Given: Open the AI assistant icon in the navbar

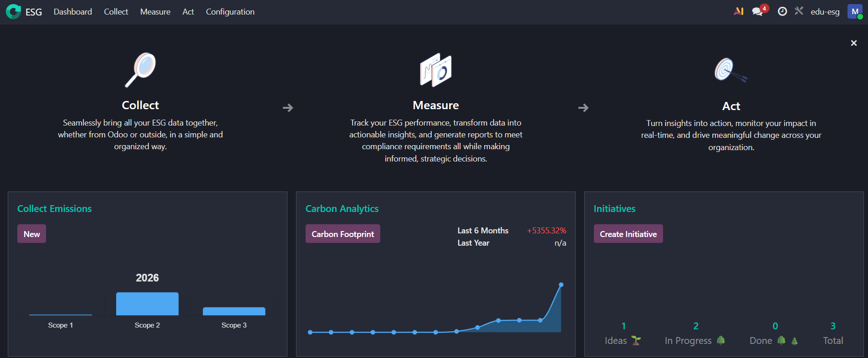Looking at the screenshot, I should tap(739, 11).
